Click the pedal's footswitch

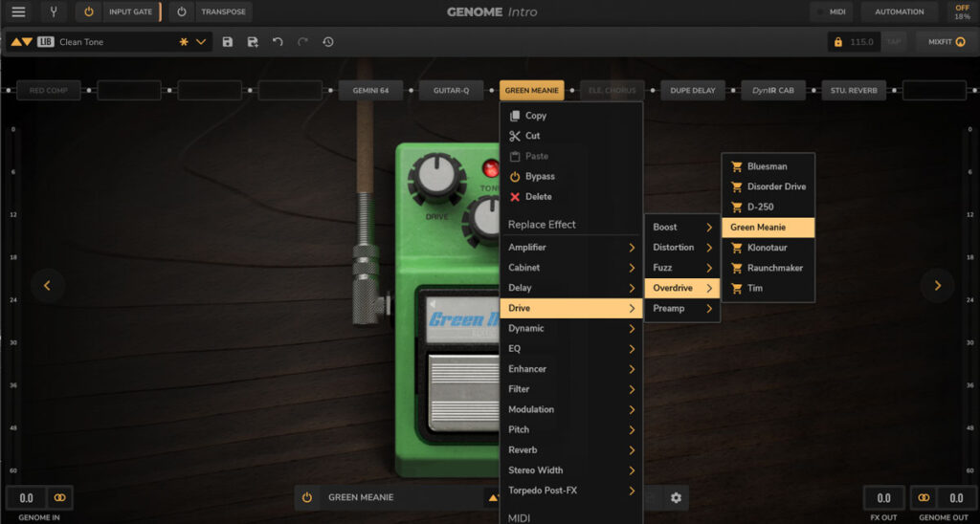(x=464, y=392)
